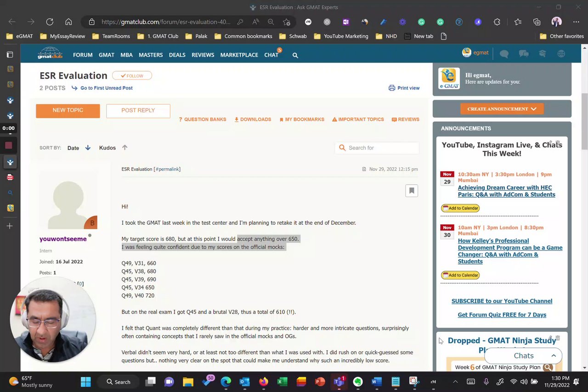Launch Excel from the taskbar
The height and width of the screenshot is (392, 588).
pyautogui.click(x=282, y=382)
